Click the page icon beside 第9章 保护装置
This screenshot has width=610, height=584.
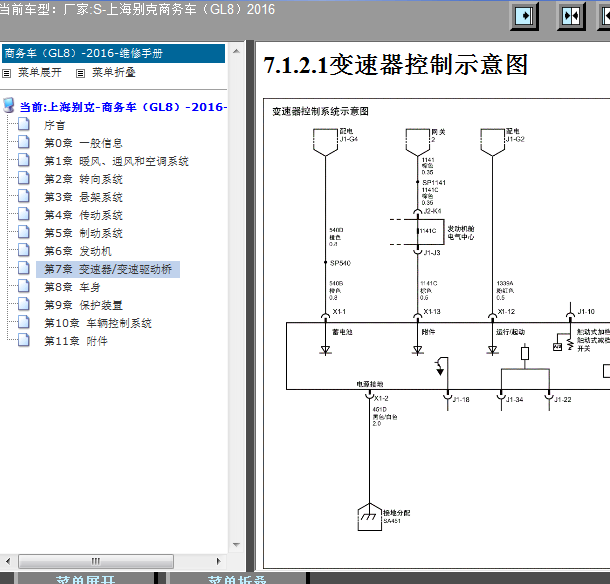(24, 304)
